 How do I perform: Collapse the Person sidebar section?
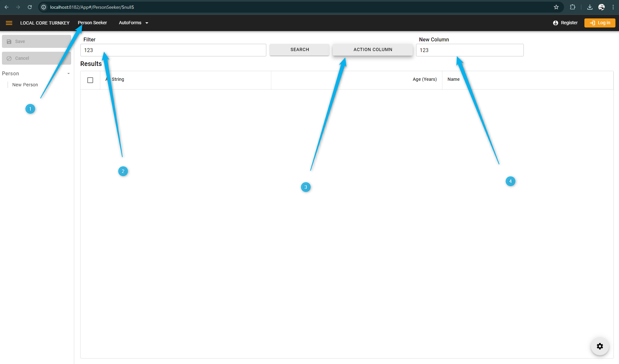(68, 74)
